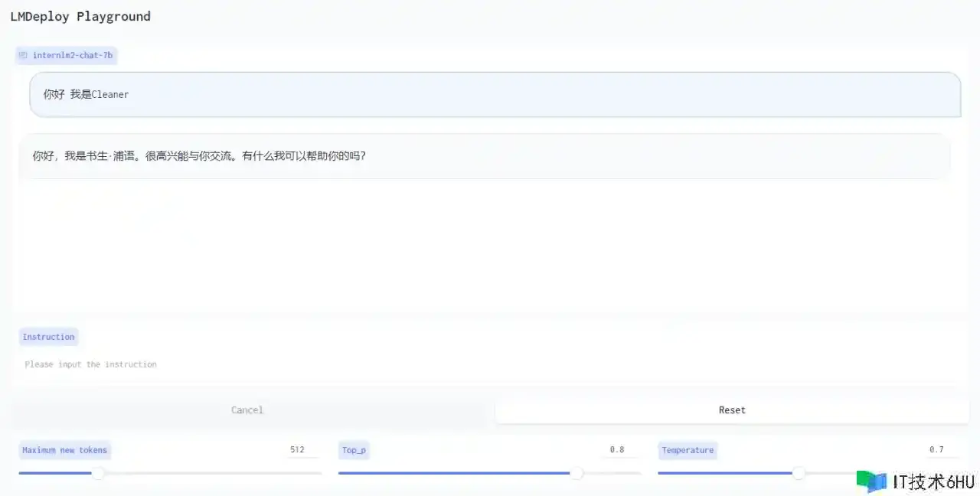
Task: Click the chatbot icon beside internlm2-chat-7b
Action: point(23,56)
